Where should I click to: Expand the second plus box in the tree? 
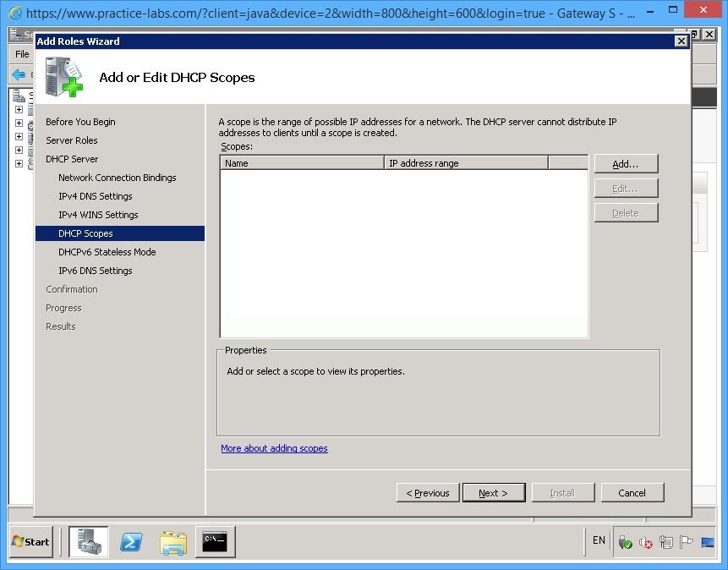click(19, 123)
